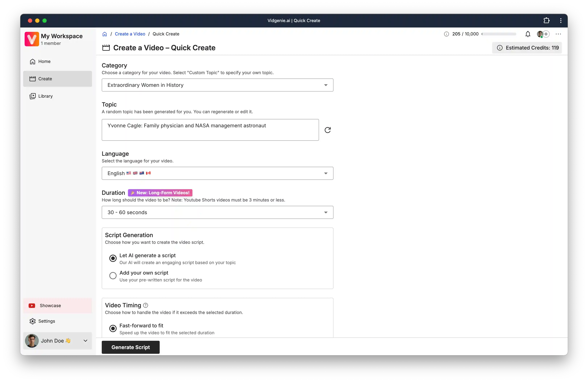Image resolution: width=588 pixels, height=382 pixels.
Task: Open the Language dropdown
Action: click(217, 173)
